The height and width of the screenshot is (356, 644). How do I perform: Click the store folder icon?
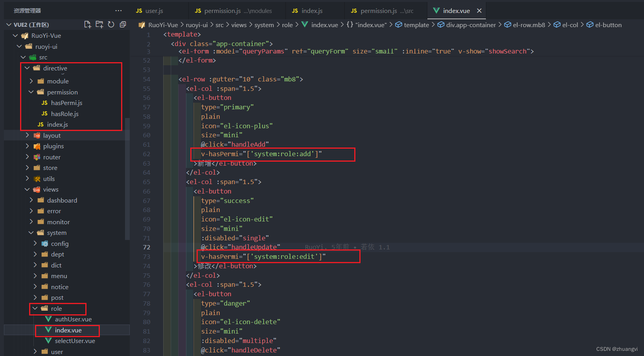37,168
